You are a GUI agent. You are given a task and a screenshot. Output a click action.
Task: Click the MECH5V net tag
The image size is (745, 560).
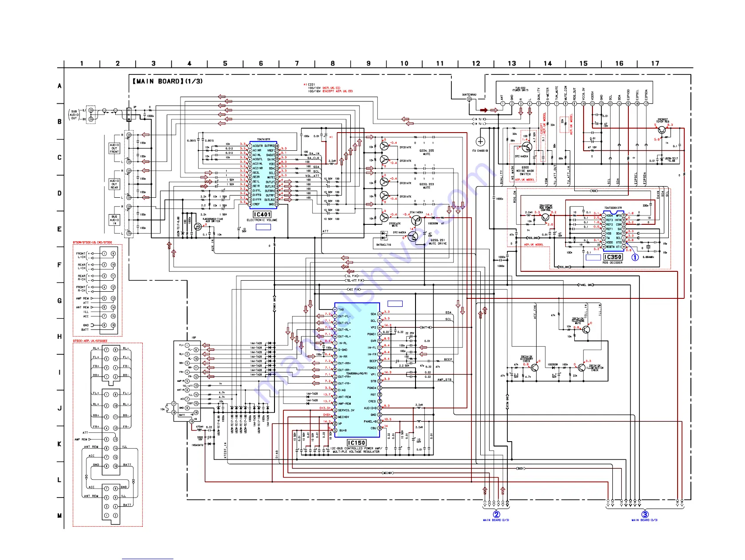click(388, 473)
